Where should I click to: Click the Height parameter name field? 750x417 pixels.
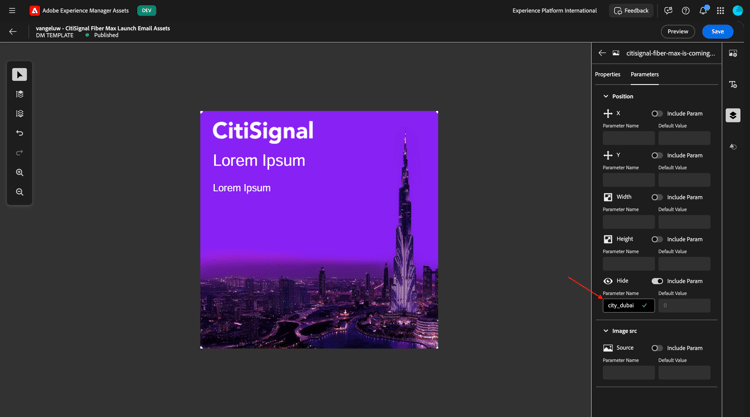click(629, 264)
